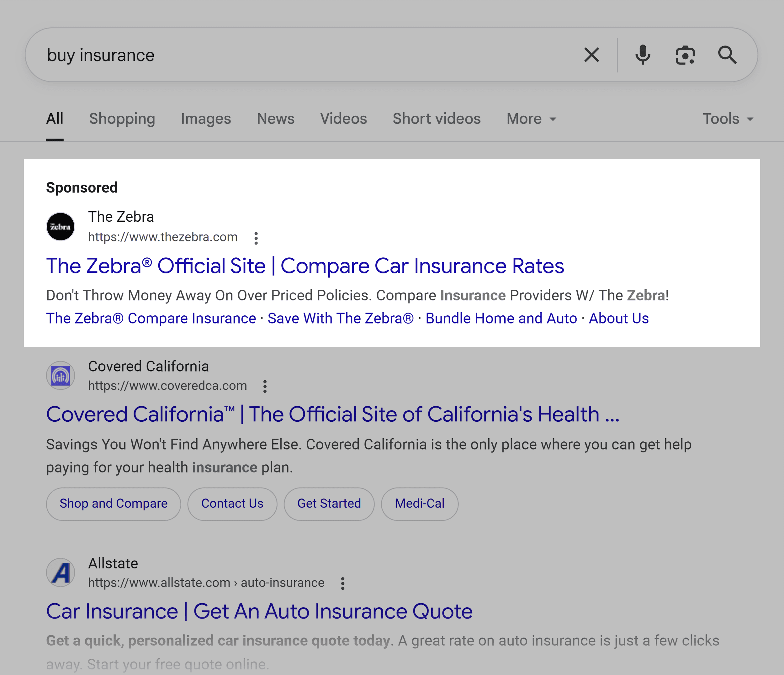Click the Covered California favicon
Viewport: 784px width, 675px height.
61,376
